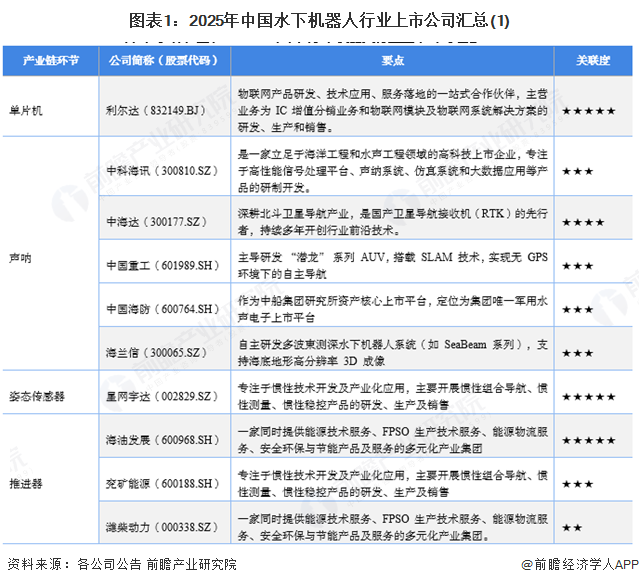Image resolution: width=639 pixels, height=585 pixels.
Task: Click the three-star rating for 兖矿能源
Action: click(577, 484)
